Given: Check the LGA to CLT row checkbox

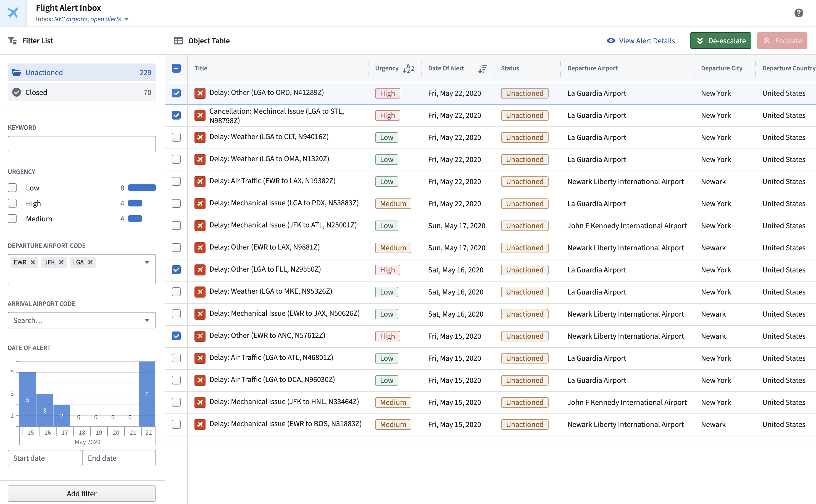Looking at the screenshot, I should click(x=176, y=137).
